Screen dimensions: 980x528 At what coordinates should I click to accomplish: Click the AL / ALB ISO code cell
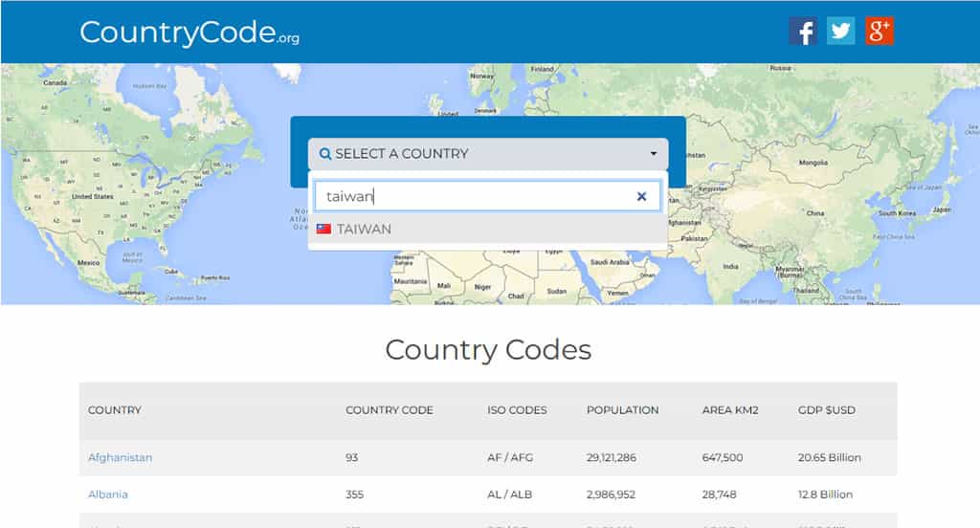(510, 495)
